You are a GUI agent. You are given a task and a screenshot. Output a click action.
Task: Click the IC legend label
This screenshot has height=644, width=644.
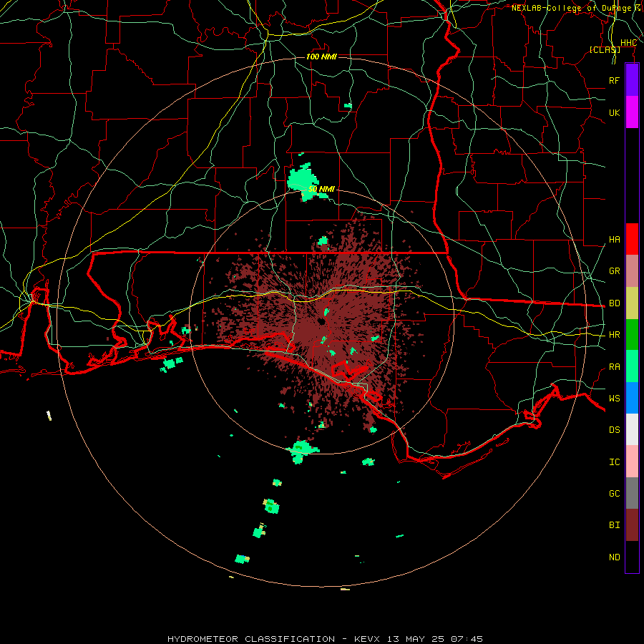pos(615,462)
